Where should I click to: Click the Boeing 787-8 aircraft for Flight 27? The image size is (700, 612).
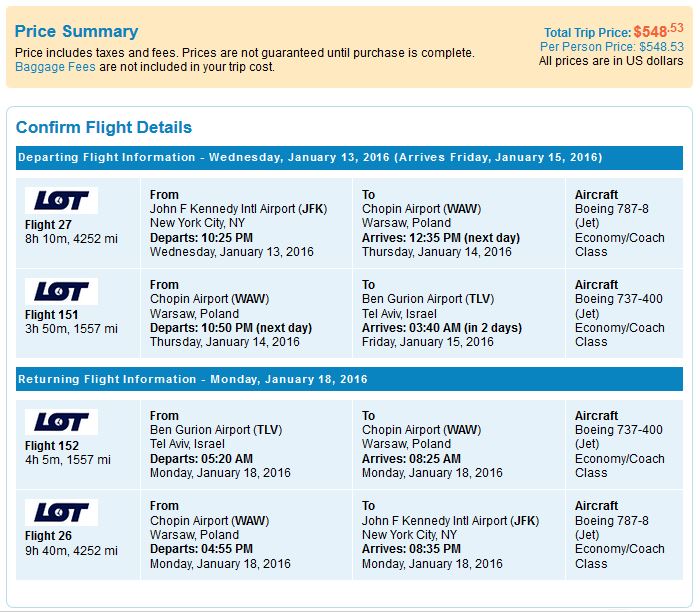point(612,209)
